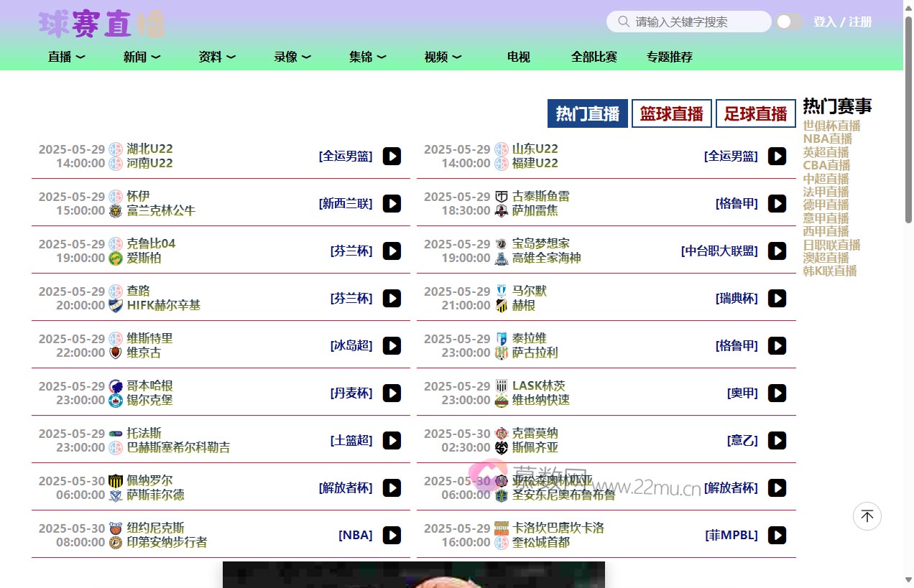914x588 pixels.
Task: Click the page vertical scrollbar
Action: (x=908, y=287)
